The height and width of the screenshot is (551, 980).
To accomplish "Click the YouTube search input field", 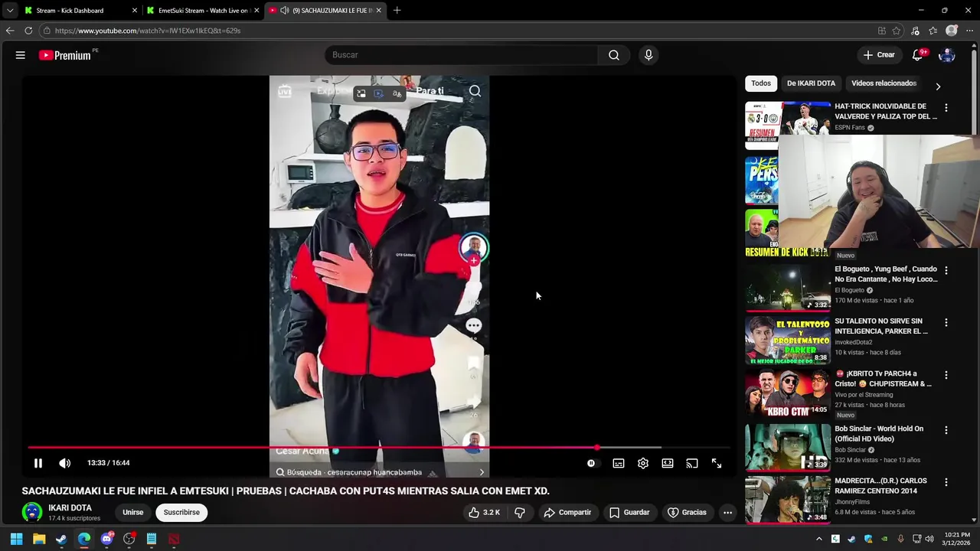I will [462, 55].
